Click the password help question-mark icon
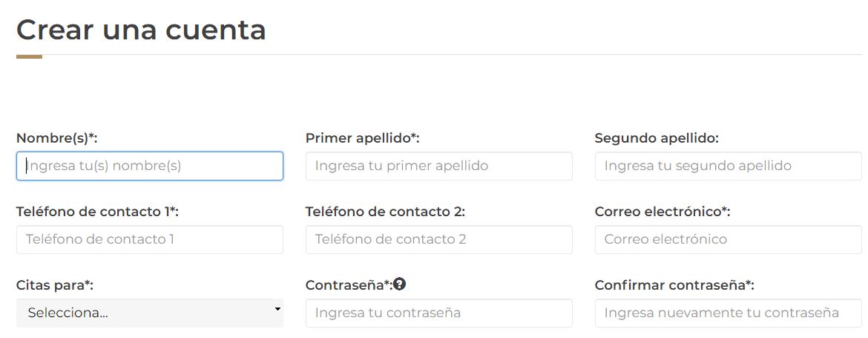 tap(400, 284)
